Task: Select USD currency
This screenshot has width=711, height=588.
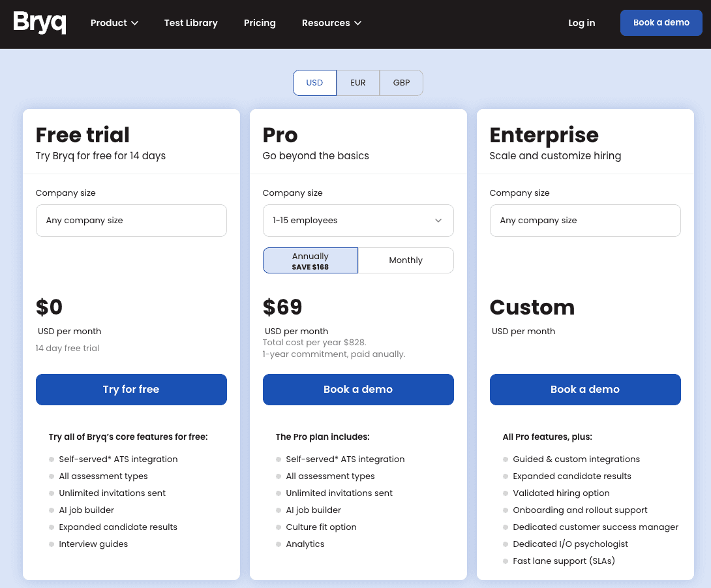Action: [x=314, y=83]
